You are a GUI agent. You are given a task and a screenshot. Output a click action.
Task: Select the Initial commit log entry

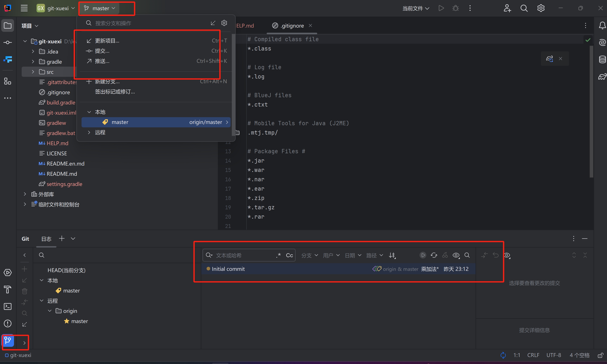click(x=228, y=269)
